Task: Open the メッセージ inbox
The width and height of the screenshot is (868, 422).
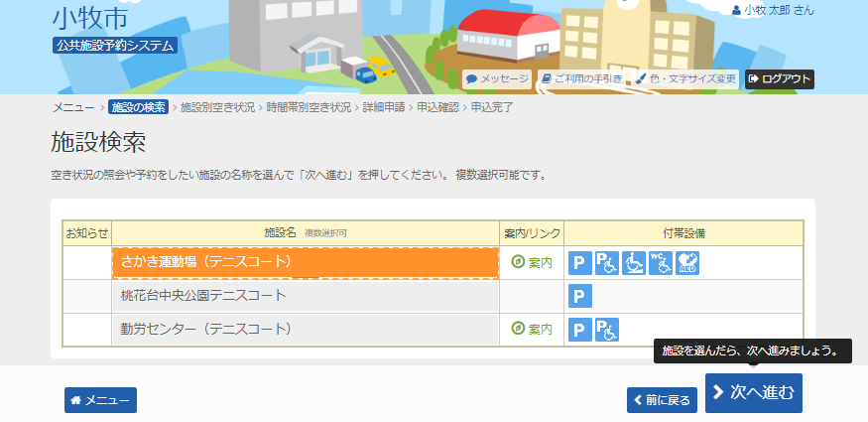Action: (x=498, y=78)
